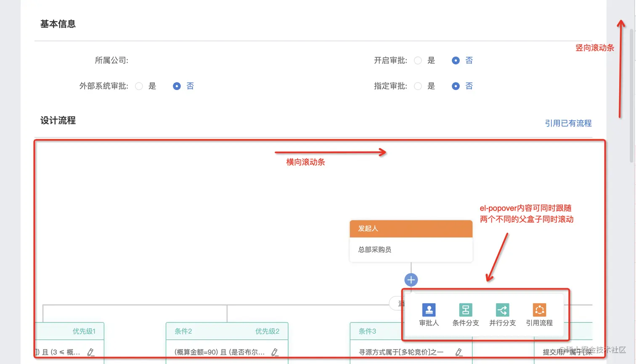Open condition text (概算金额=90) 且 (是否布尔…
The width and height of the screenshot is (636, 364).
click(x=220, y=352)
